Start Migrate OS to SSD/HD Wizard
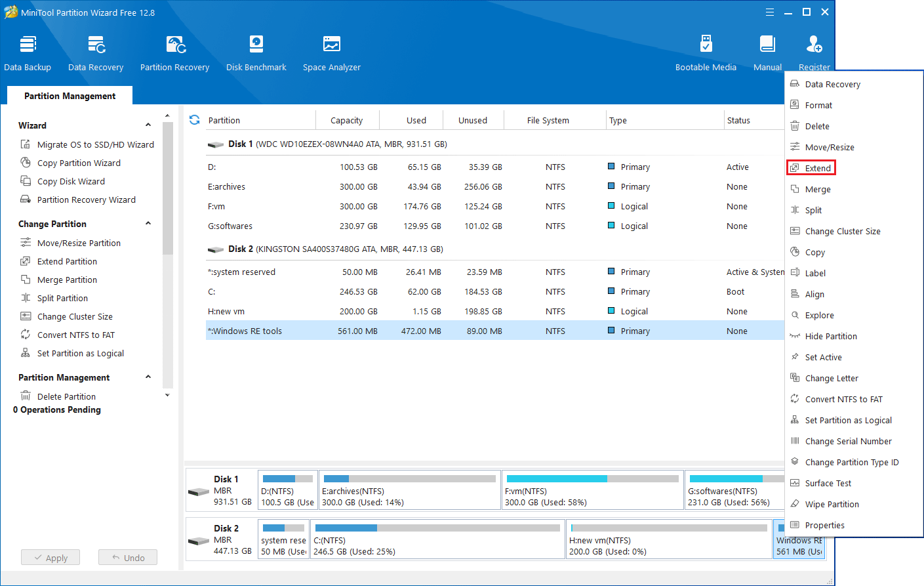 [x=87, y=144]
